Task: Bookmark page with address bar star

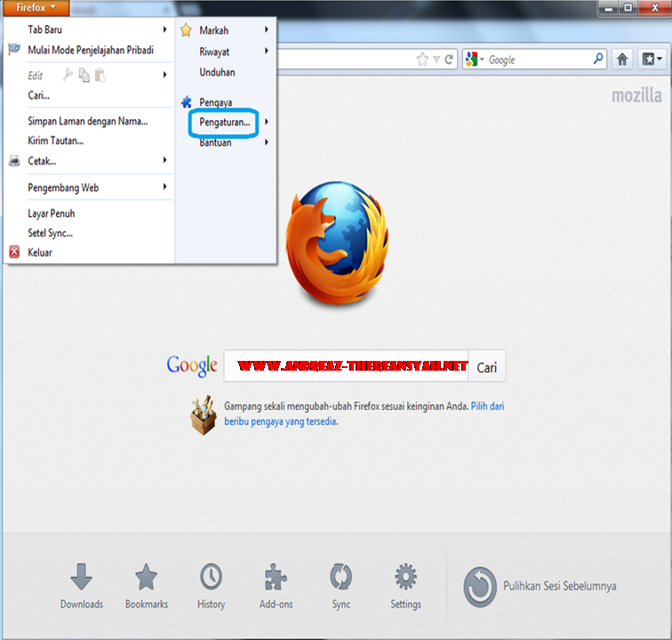Action: (x=422, y=60)
